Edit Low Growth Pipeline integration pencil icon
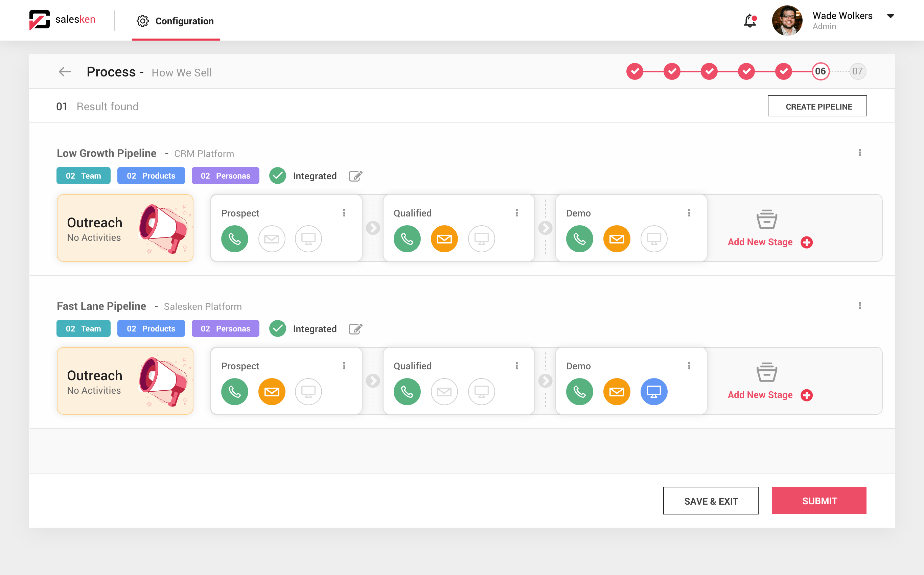Screen dimensions: 924x575 [355, 176]
